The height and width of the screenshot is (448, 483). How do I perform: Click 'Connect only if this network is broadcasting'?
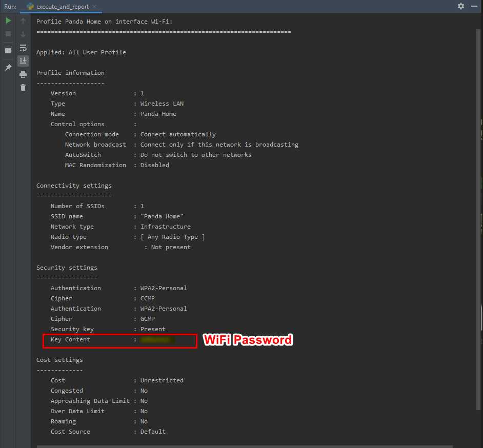click(219, 145)
